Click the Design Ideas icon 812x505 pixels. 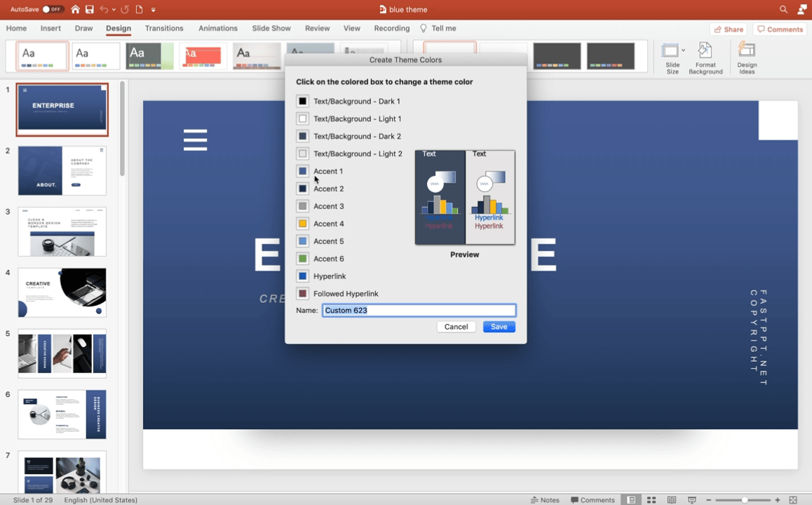(x=747, y=55)
